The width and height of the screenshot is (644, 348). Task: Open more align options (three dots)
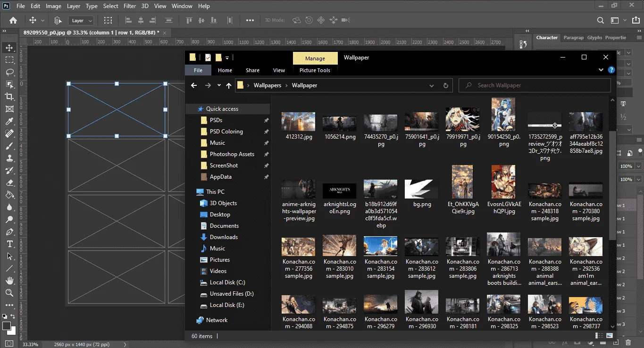[x=250, y=20]
